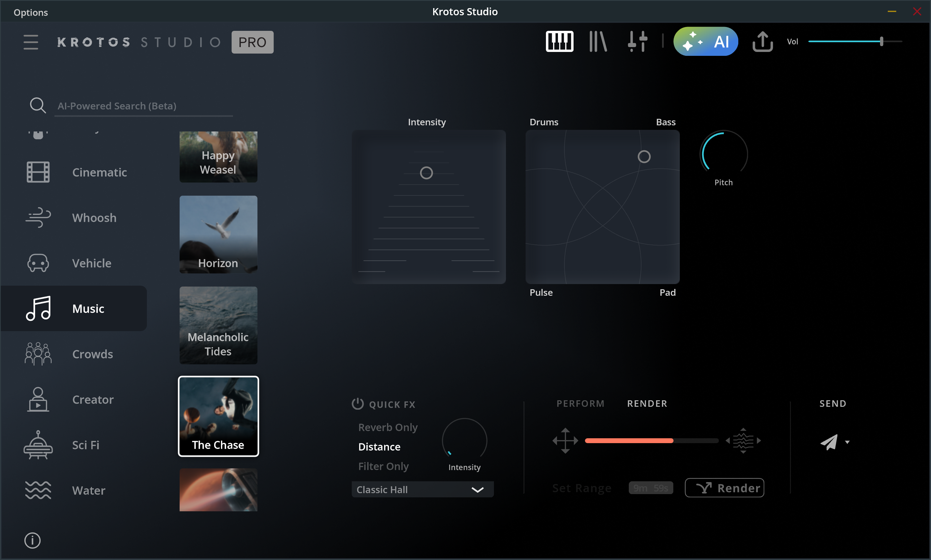
Task: Click the 9m 59s range duration
Action: tap(651, 488)
